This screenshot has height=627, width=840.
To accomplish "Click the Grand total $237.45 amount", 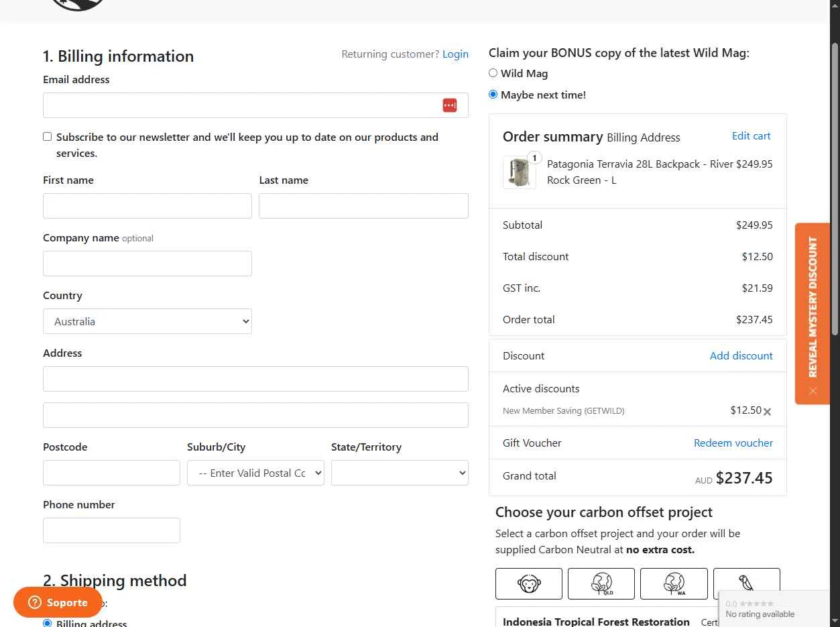I will (x=744, y=478).
